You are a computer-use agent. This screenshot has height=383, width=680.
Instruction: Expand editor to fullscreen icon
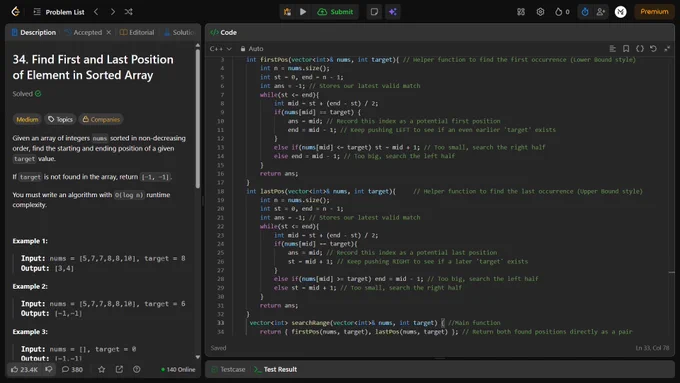pyautogui.click(x=667, y=49)
